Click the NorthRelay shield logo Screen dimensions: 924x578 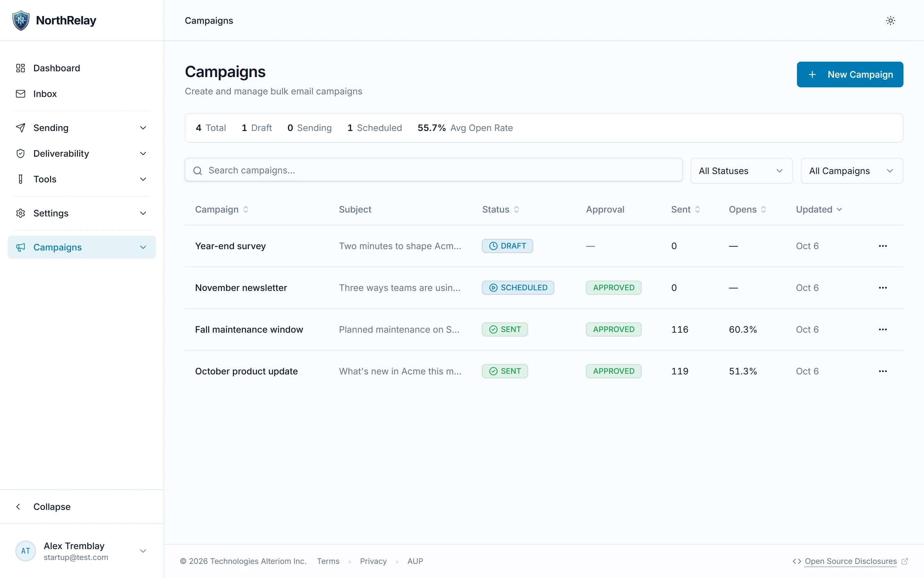click(x=21, y=20)
